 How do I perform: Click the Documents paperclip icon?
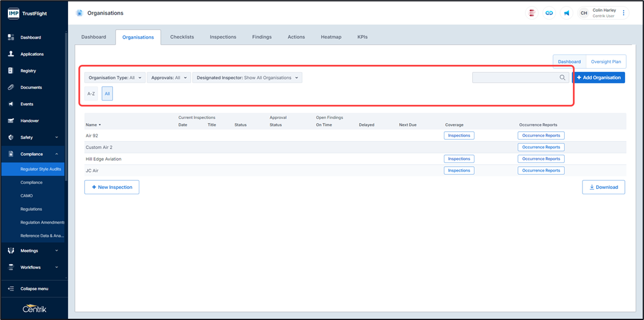(11, 87)
